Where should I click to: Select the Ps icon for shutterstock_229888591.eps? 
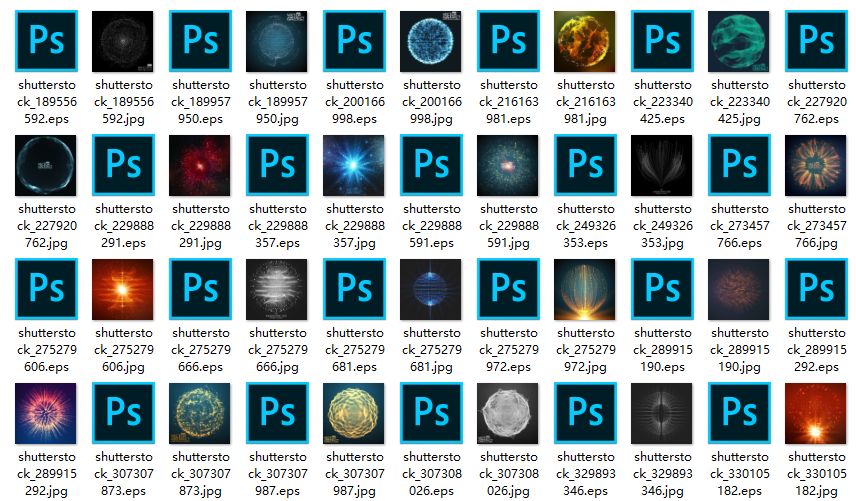pos(431,165)
